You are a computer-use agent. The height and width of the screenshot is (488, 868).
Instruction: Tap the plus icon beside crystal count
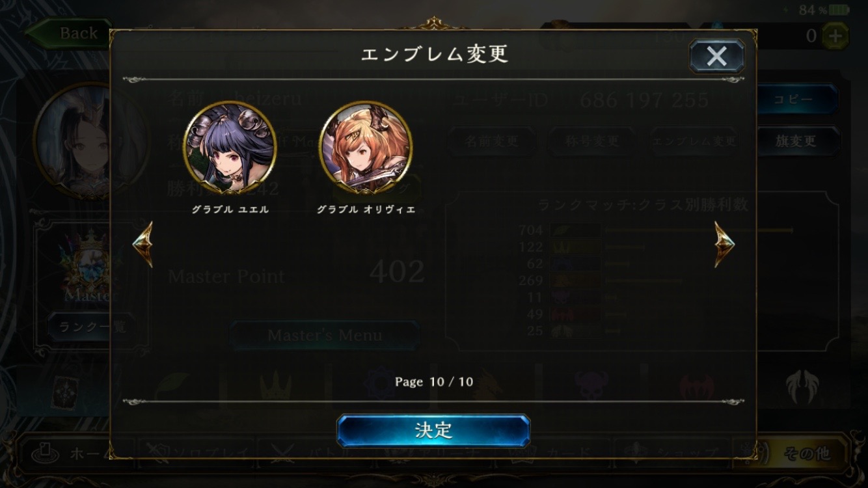835,36
